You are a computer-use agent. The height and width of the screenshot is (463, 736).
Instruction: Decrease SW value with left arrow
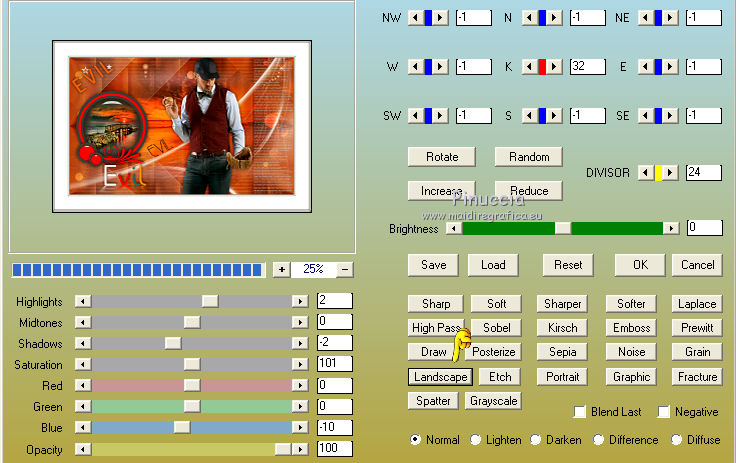pyautogui.click(x=415, y=116)
